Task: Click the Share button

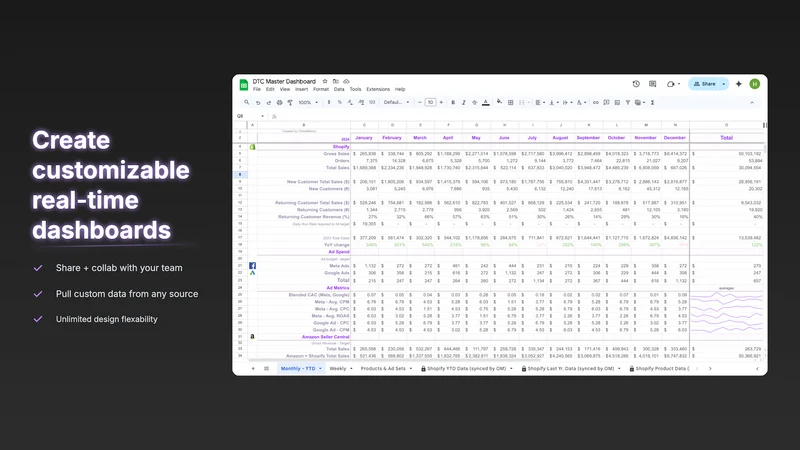Action: [x=704, y=84]
